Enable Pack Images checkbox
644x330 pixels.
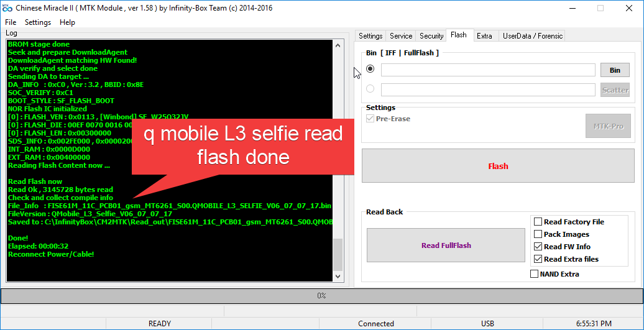coord(538,234)
